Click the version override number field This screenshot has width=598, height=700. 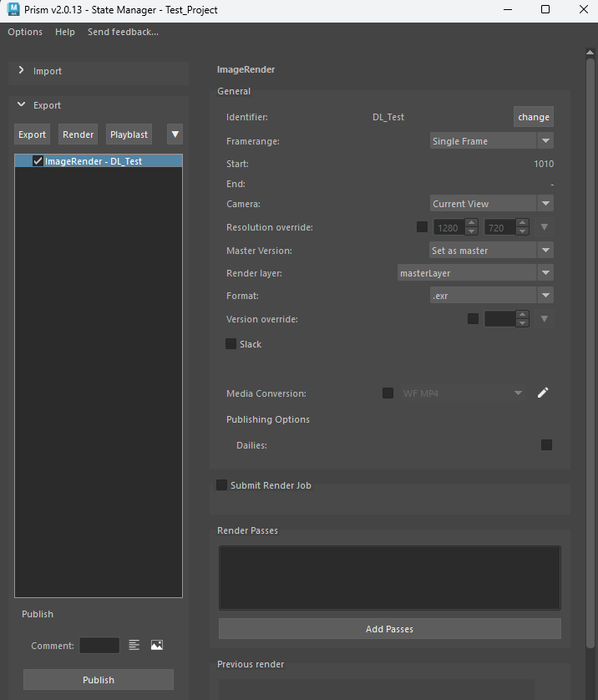coord(500,319)
